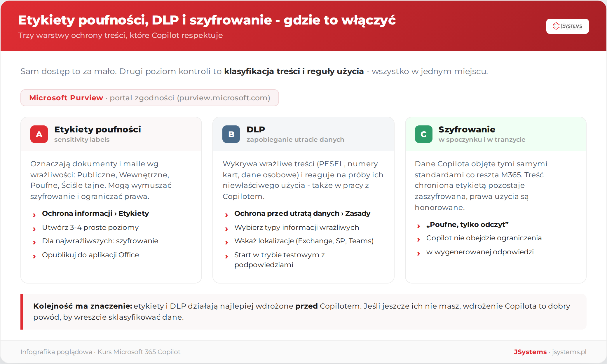This screenshot has height=364, width=607.
Task: Click the chevron beside 'Ochrona przed utratą danych › Zasady'
Action: 226,215
